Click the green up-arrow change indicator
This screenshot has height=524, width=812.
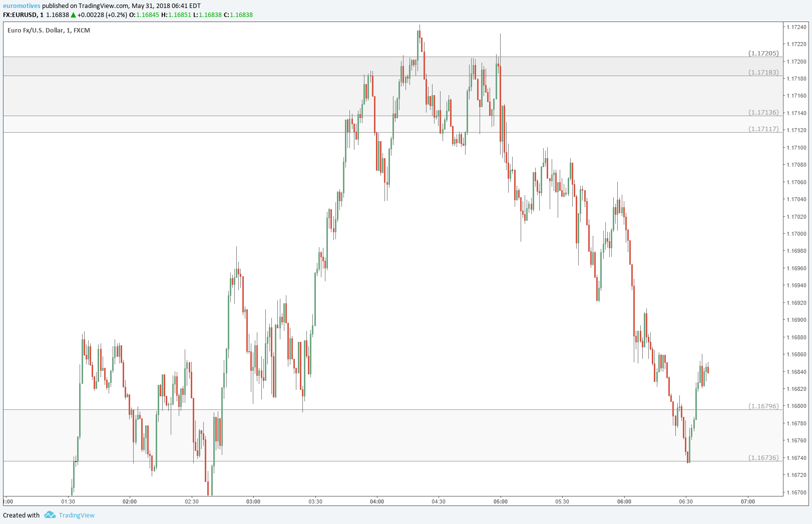(x=73, y=15)
